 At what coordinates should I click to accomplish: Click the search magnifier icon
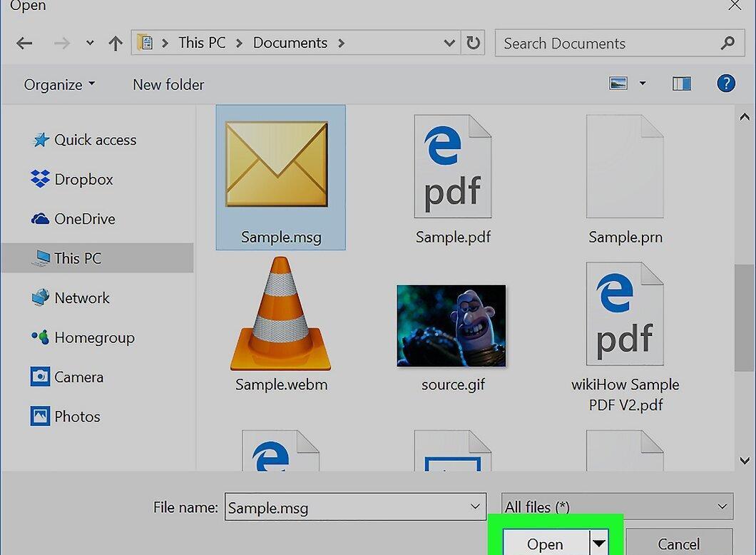727,44
